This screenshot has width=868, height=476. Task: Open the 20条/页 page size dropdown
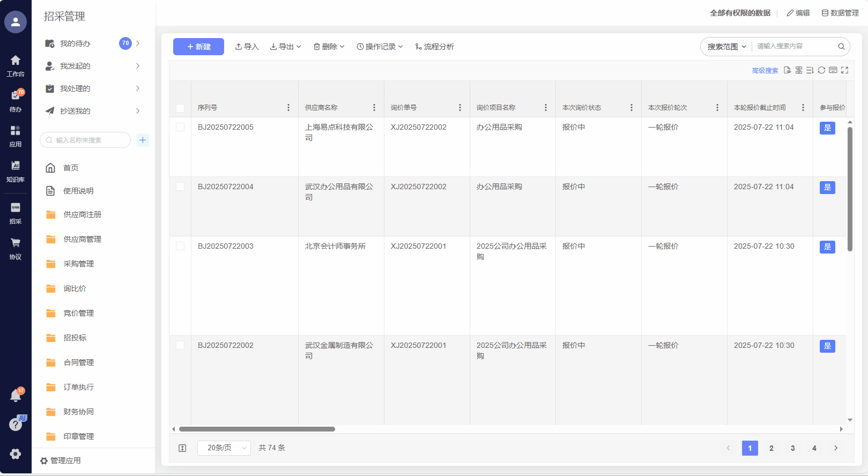[x=224, y=448]
